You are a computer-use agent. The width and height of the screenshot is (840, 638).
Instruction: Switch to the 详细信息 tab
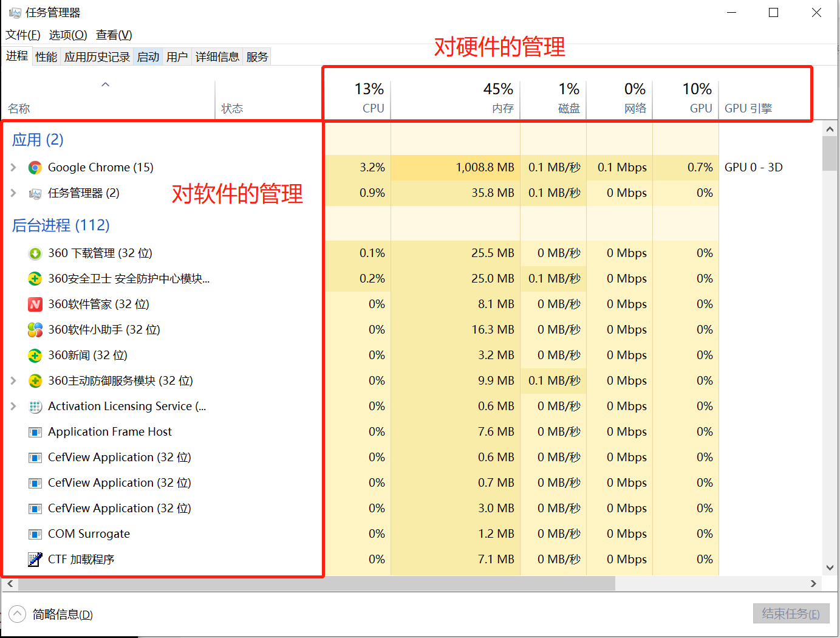[217, 57]
